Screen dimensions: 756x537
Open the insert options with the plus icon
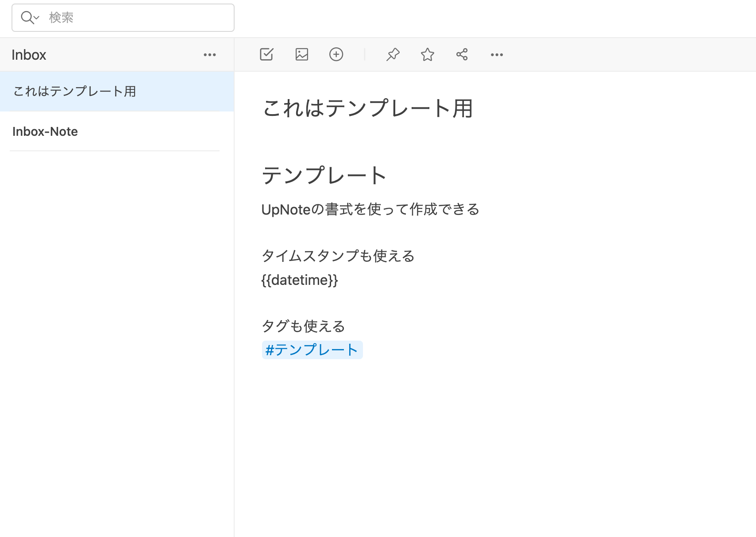coord(336,54)
